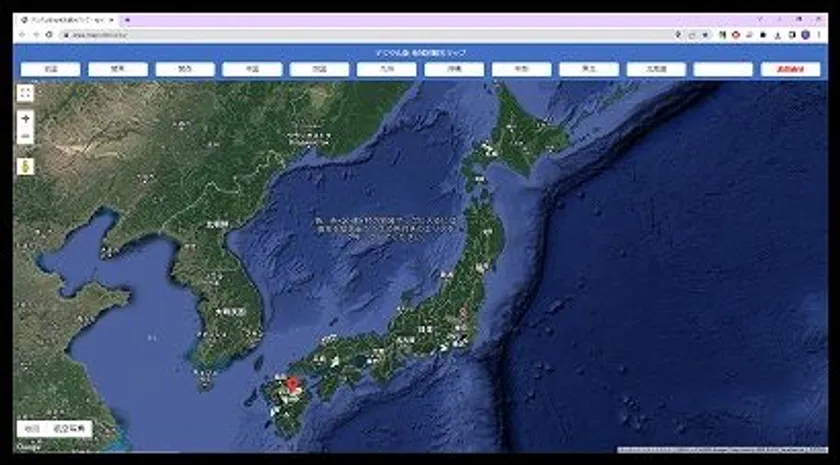Select the Street View pegman

click(x=25, y=166)
